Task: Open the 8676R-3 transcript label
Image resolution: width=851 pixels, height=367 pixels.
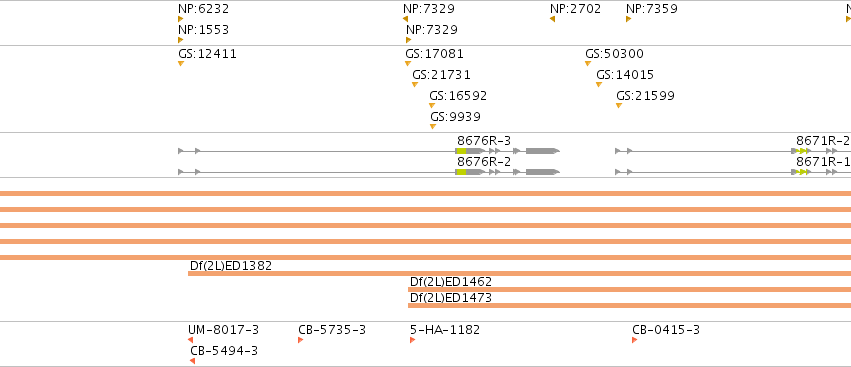Action: tap(484, 141)
